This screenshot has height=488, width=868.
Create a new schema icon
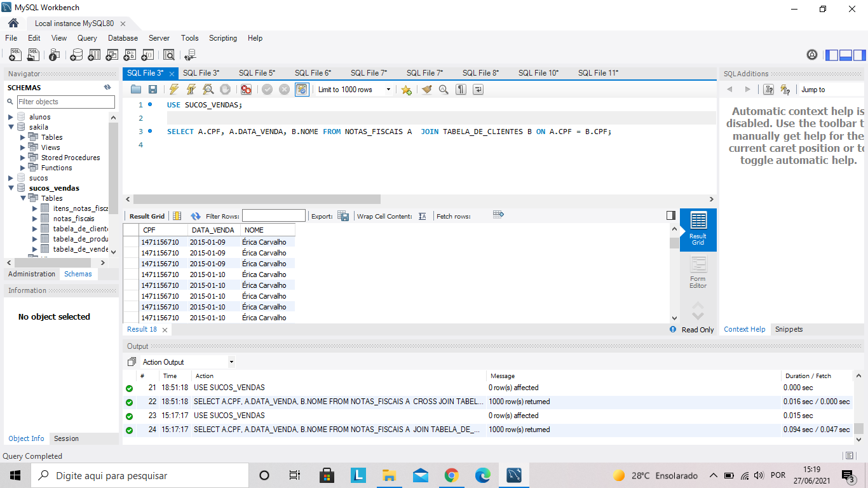[76, 55]
